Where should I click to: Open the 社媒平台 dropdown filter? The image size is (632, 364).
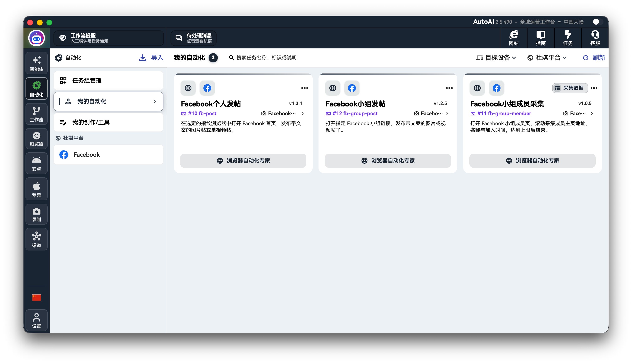(547, 58)
